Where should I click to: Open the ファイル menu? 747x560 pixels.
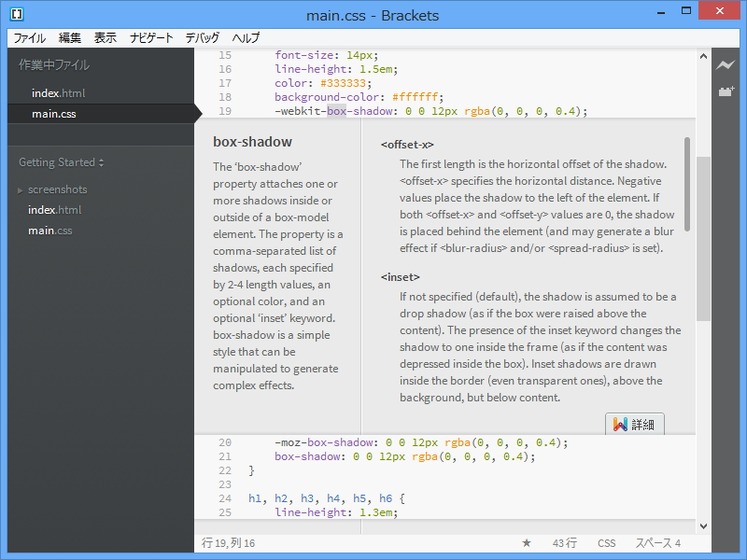[x=29, y=38]
